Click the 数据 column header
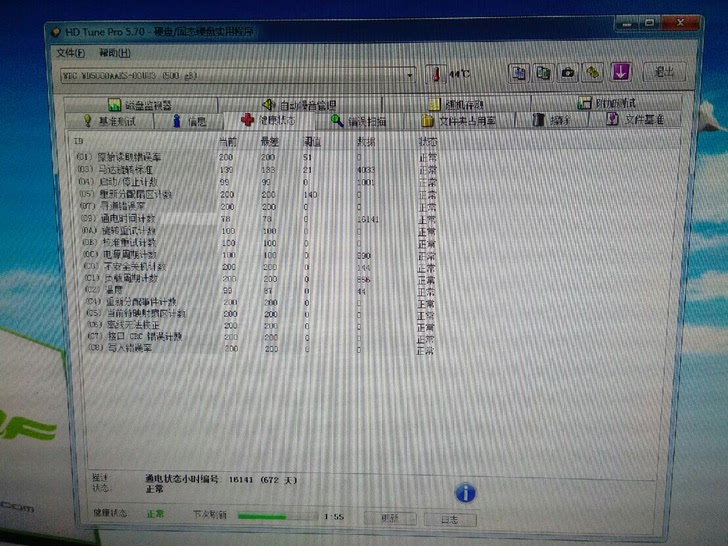The image size is (728, 546). [366, 142]
